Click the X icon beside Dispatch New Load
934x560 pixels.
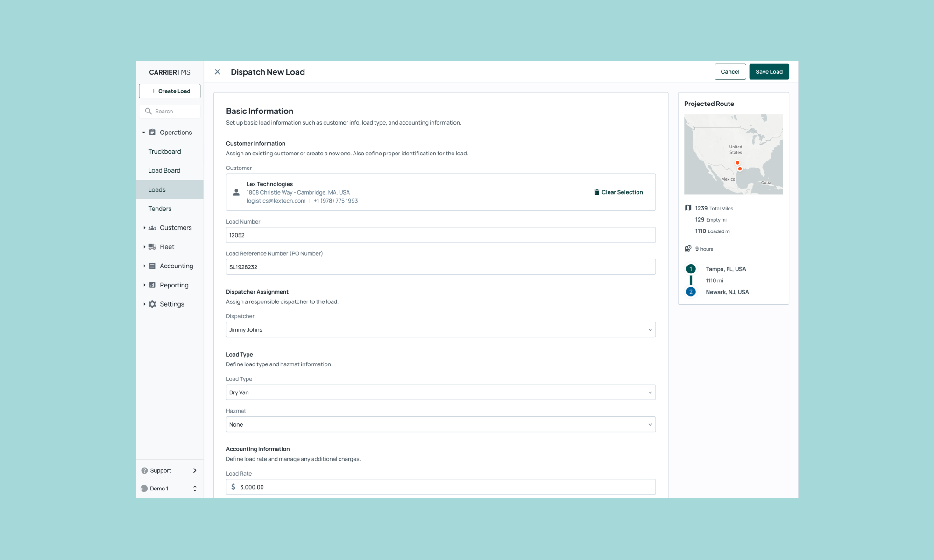pyautogui.click(x=217, y=72)
